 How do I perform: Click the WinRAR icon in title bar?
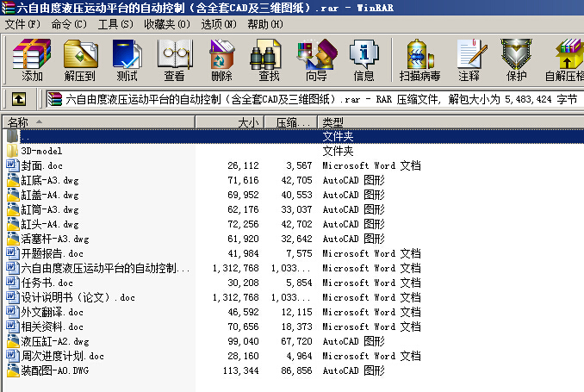(8, 7)
